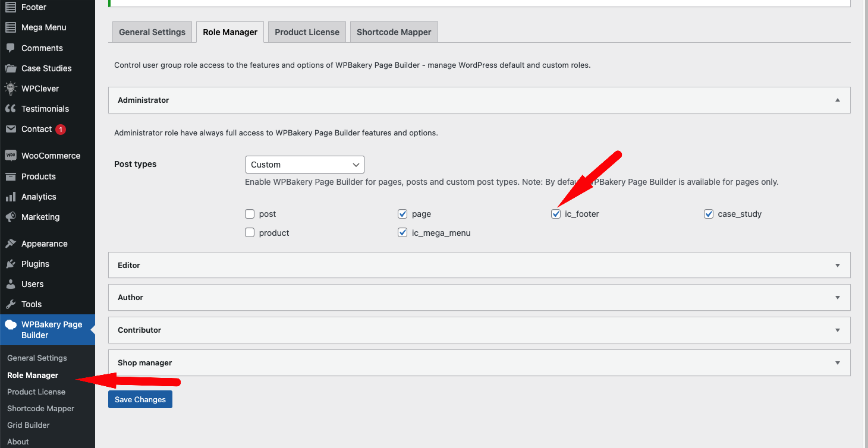Open Shortcode Mapper in sidebar submenu
Screen dimensions: 868x448
[x=40, y=408]
